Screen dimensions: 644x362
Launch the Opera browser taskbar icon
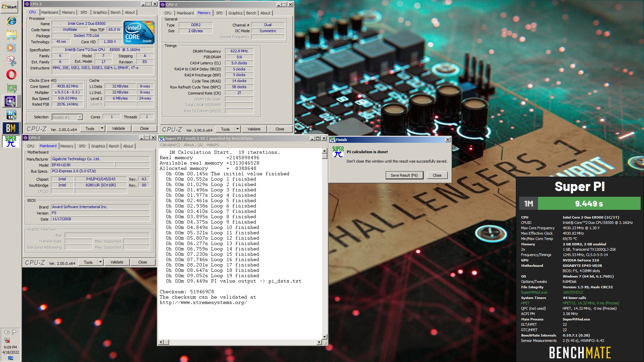click(x=11, y=74)
